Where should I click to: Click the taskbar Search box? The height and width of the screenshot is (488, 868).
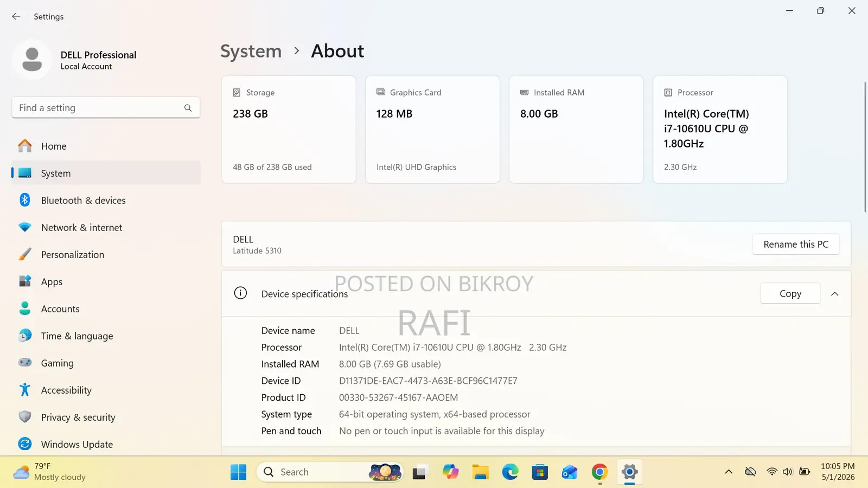coord(330,472)
